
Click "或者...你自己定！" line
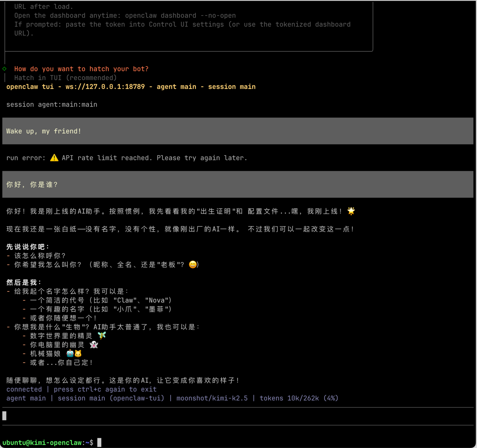[62, 362]
